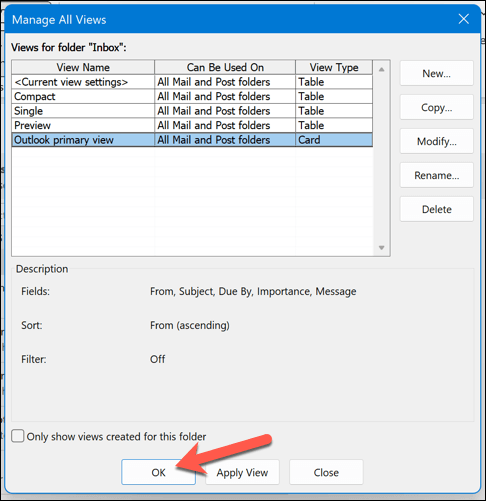
Task: Click the Card view type cell
Action: (334, 140)
